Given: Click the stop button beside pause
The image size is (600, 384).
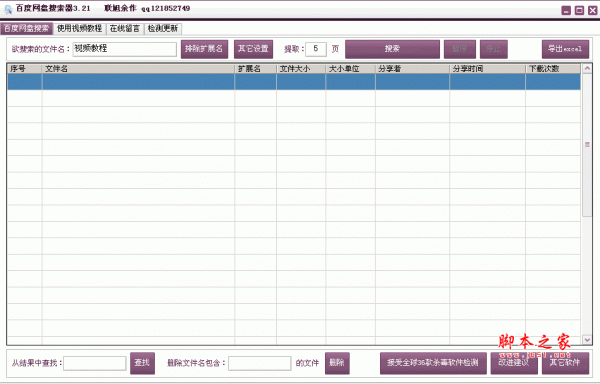Looking at the screenshot, I should point(494,49).
